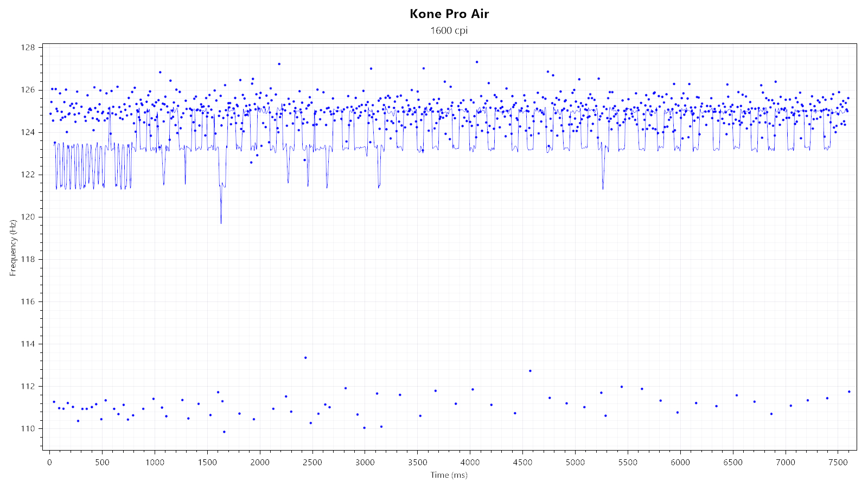Click the x-axis value 3000
868x488 pixels.
(x=365, y=463)
